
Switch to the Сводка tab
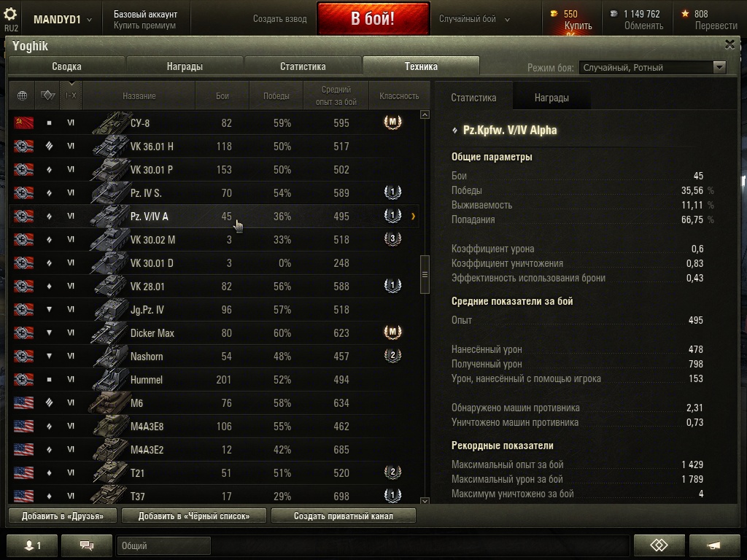click(x=66, y=66)
